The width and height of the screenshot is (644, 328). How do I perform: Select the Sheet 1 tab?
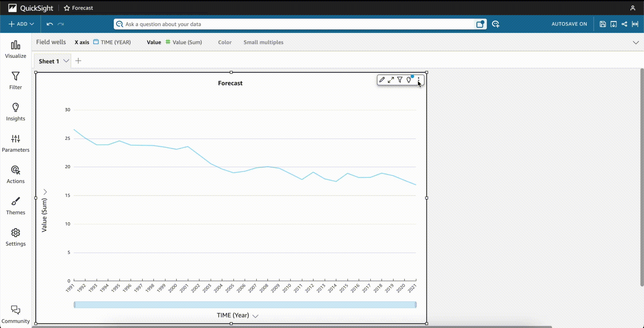pyautogui.click(x=49, y=61)
